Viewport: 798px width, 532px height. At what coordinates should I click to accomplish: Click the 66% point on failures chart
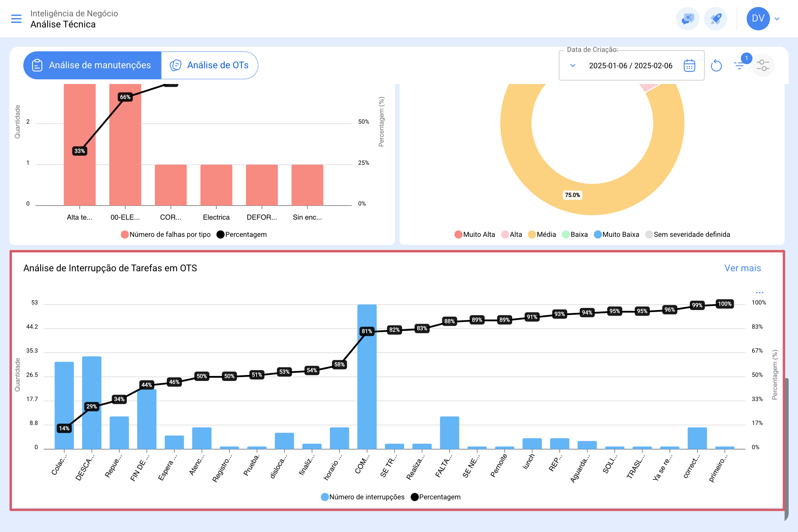125,97
